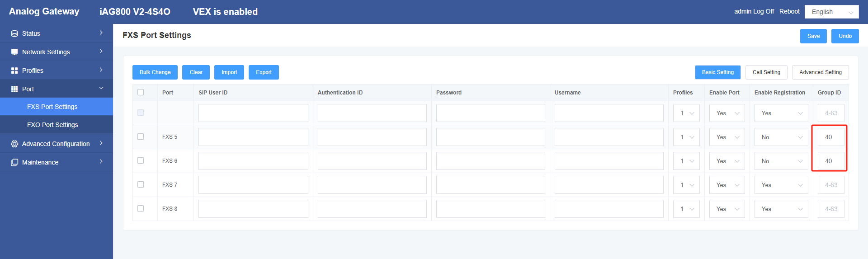Click the Group ID field for FXS 7
Viewport: 868px width, 259px height.
pyautogui.click(x=831, y=185)
